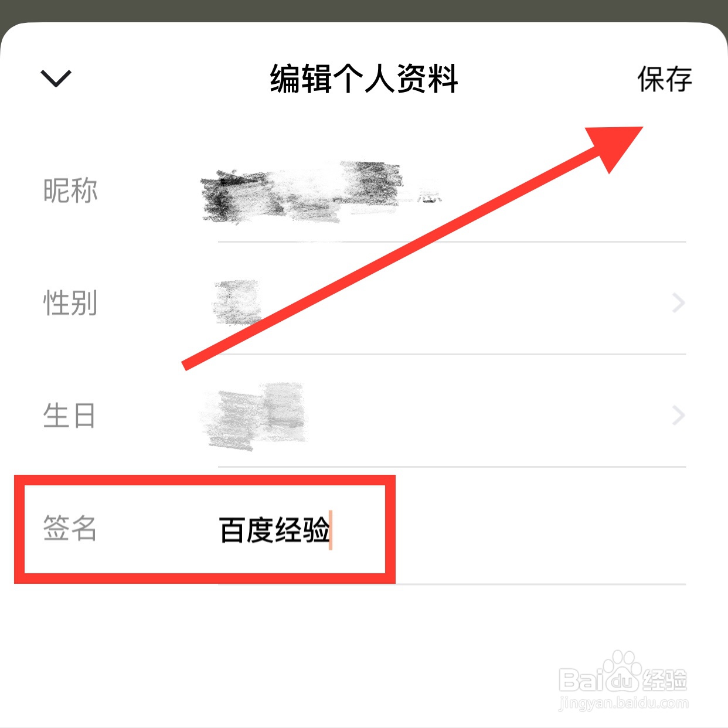Click the 签名 label
The image size is (728, 728).
[70, 528]
